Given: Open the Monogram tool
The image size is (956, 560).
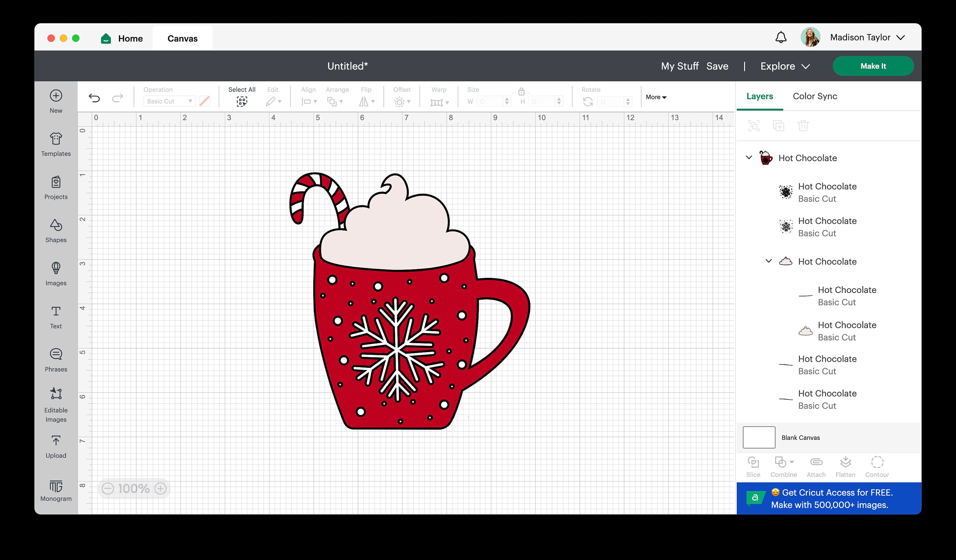Looking at the screenshot, I should (55, 490).
